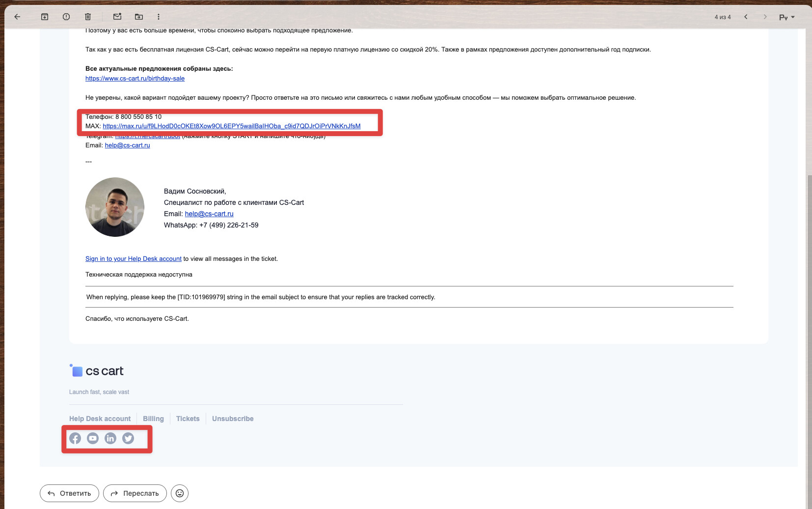Follow the Sign in to your Help Desk account link

click(x=134, y=259)
